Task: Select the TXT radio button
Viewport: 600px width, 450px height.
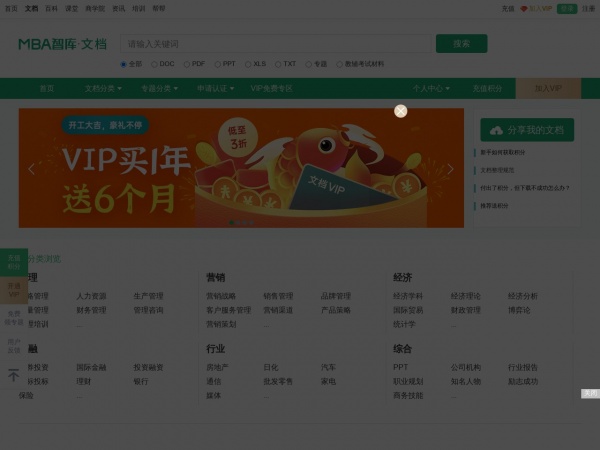Action: [x=278, y=64]
